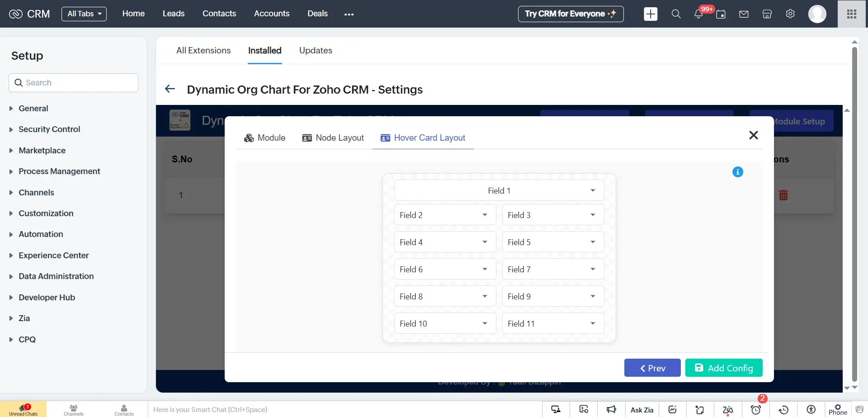Open the mail envelope icon
The height and width of the screenshot is (417, 868).
[x=744, y=14]
